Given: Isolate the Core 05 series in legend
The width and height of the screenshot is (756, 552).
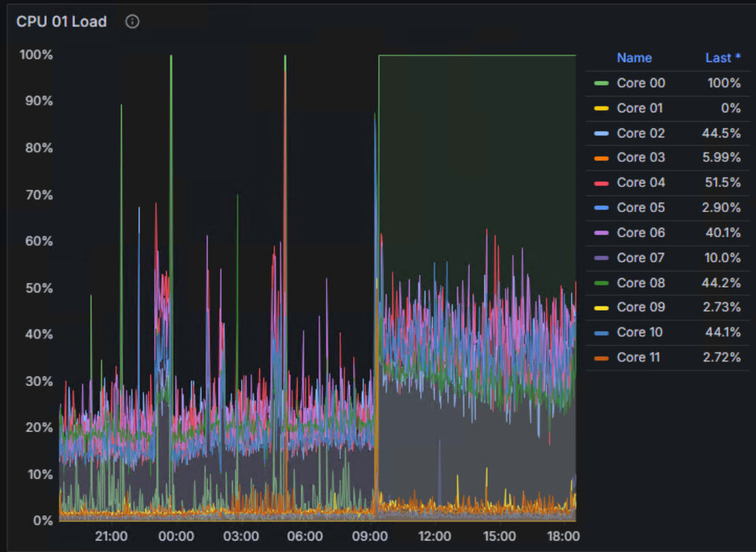Looking at the screenshot, I should click(x=641, y=208).
